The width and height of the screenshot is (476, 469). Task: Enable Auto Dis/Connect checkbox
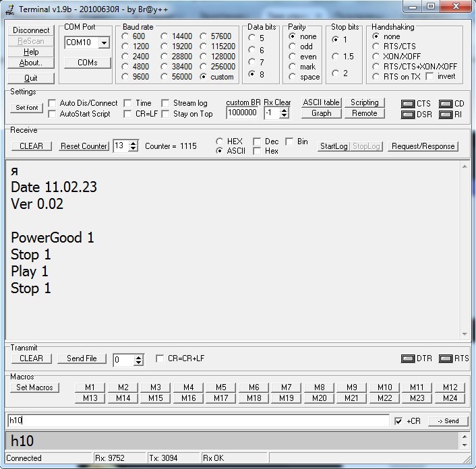(x=52, y=103)
